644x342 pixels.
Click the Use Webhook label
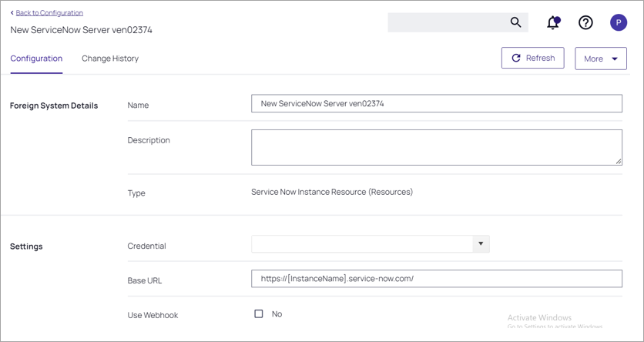tap(153, 315)
